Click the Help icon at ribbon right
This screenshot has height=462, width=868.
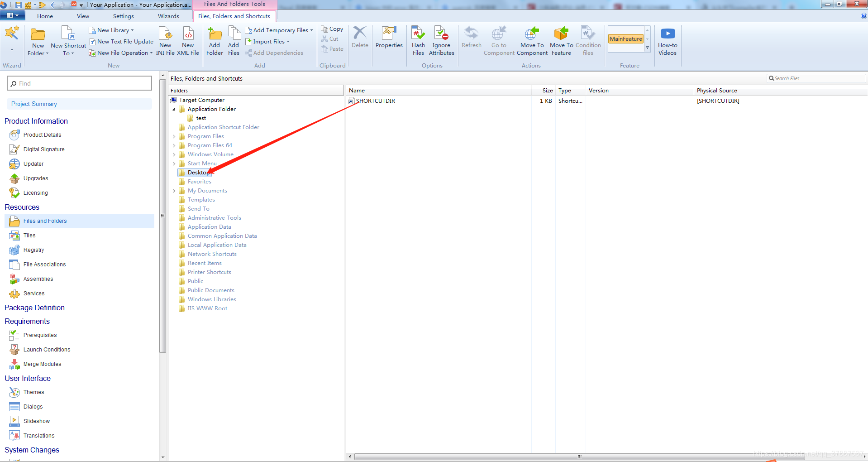tap(864, 16)
